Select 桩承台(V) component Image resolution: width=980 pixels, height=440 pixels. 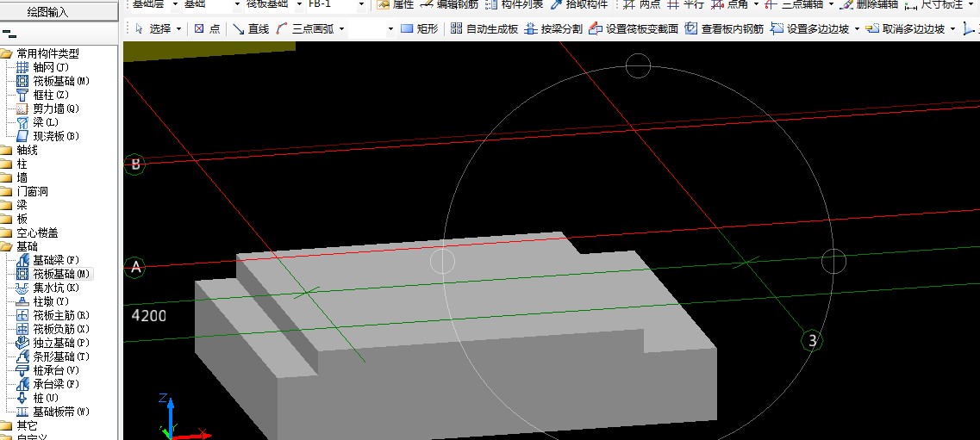[x=48, y=370]
